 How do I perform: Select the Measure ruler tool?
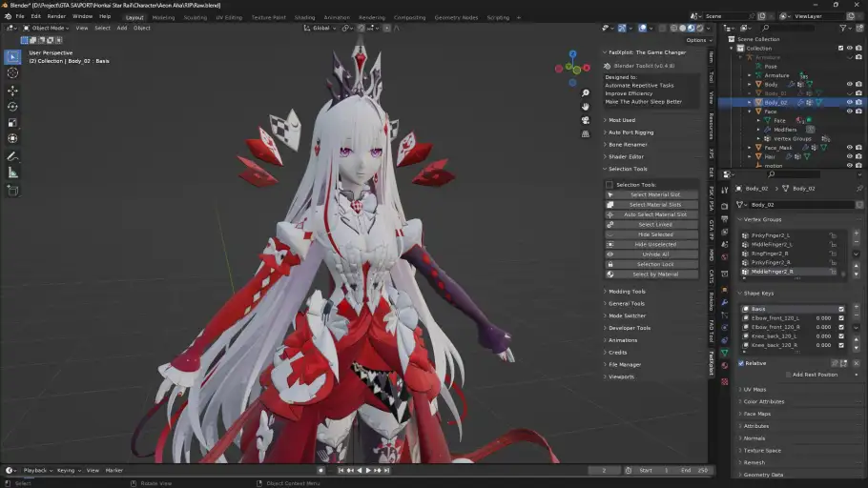[12, 173]
